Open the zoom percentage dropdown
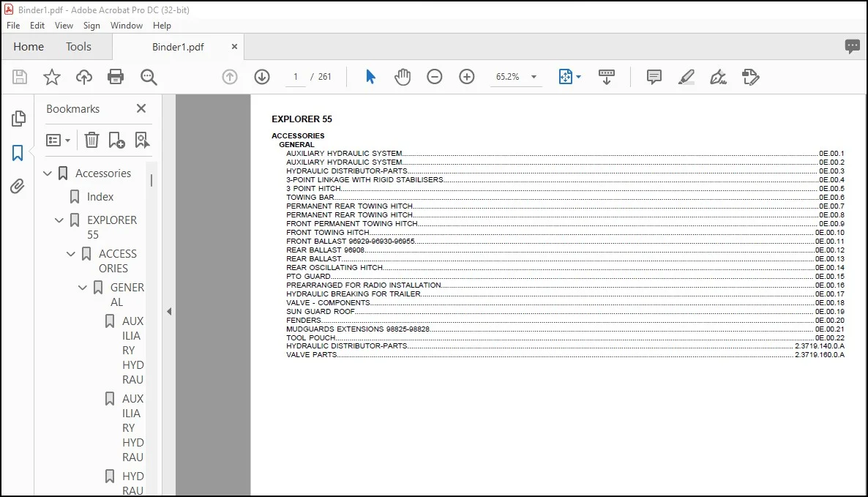Screen dimensions: 868x497 [534, 77]
